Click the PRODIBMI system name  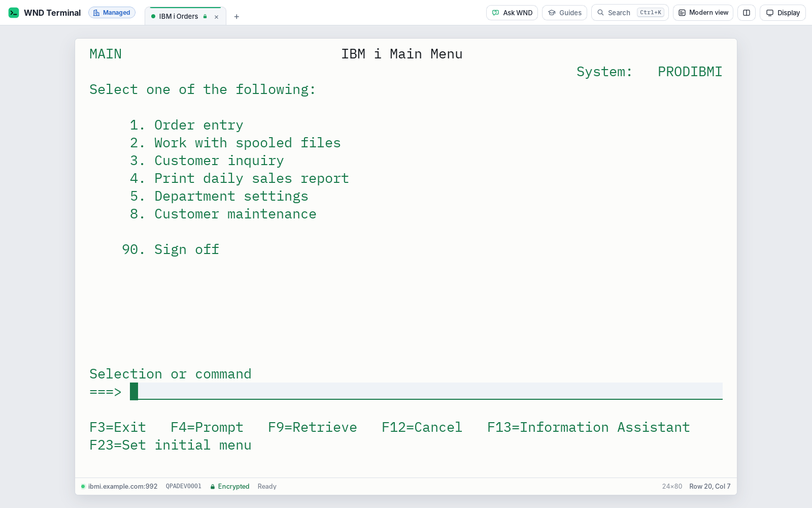690,72
